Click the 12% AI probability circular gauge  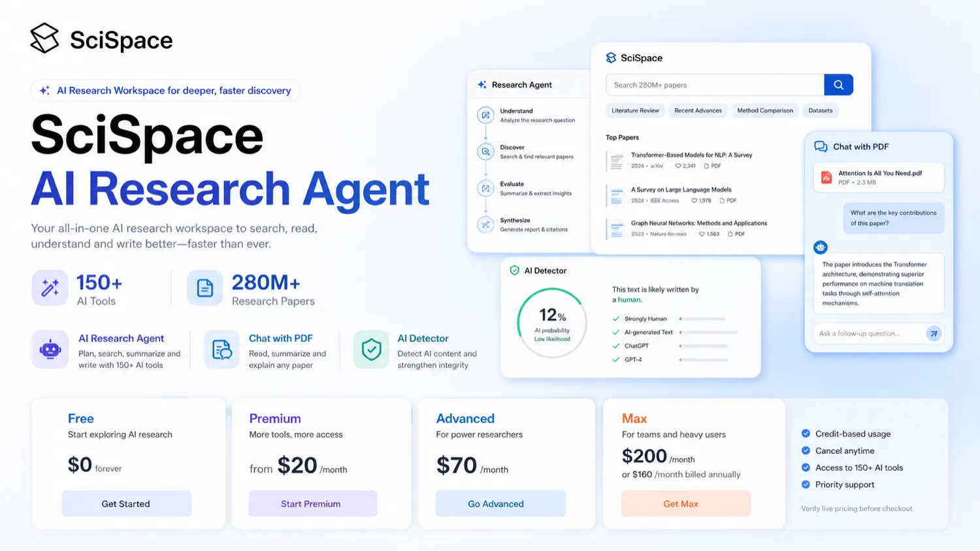click(x=552, y=323)
